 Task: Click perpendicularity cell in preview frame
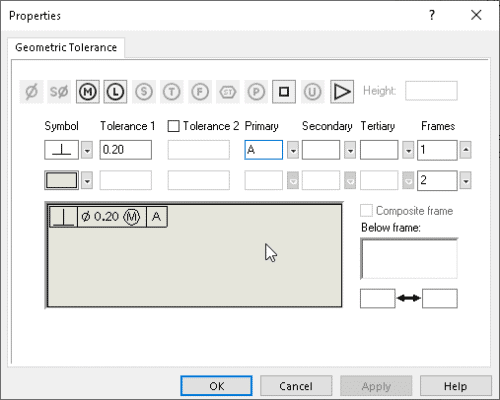[64, 217]
